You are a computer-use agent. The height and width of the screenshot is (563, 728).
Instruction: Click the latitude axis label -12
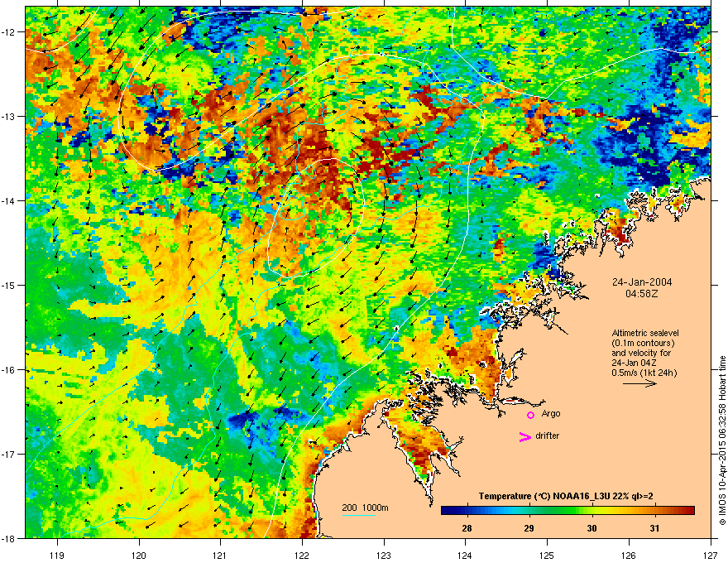coord(9,32)
